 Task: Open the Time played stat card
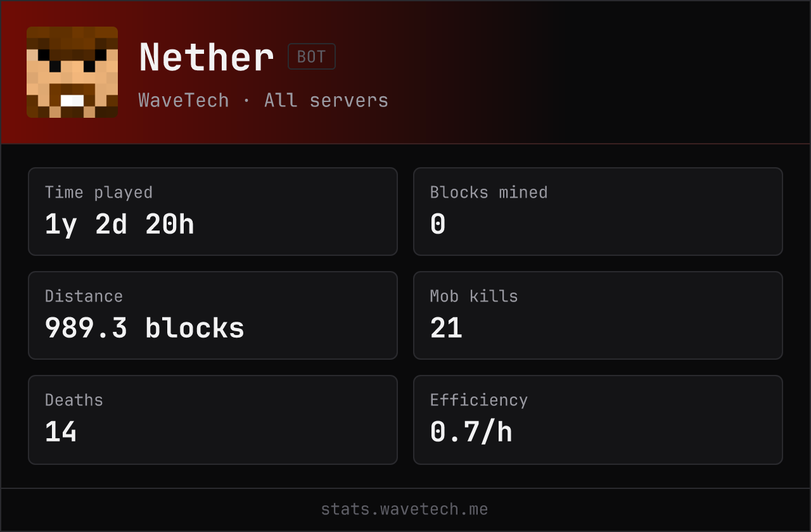213,212
